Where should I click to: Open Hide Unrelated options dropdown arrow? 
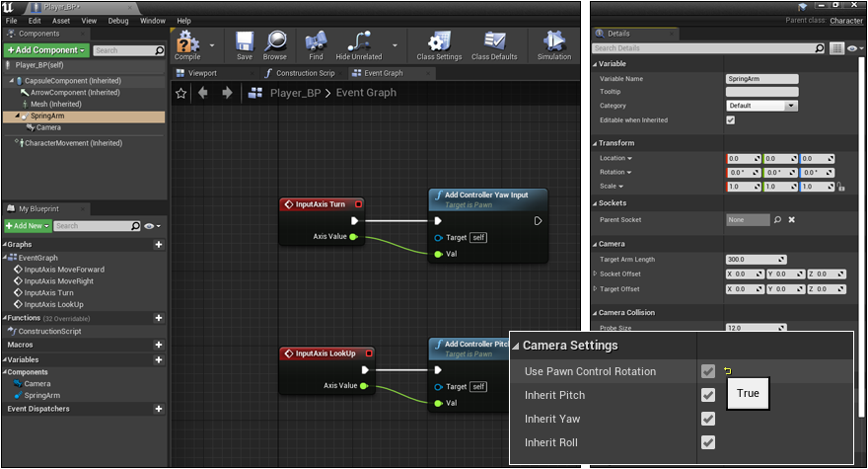pos(395,44)
